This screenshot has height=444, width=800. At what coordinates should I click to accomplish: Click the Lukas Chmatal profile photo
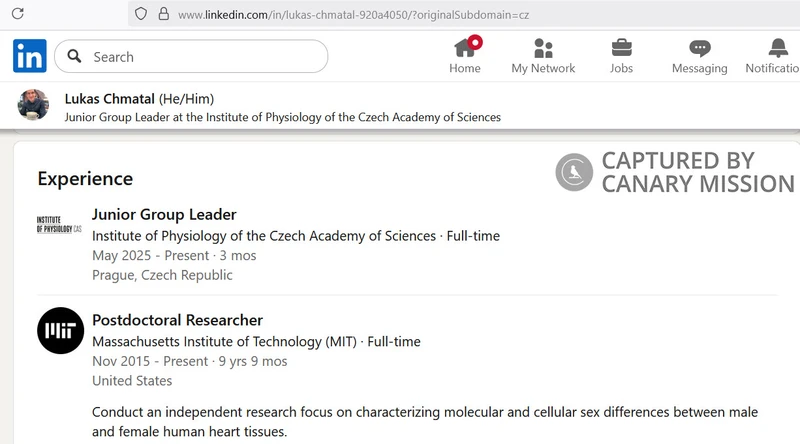(x=34, y=104)
